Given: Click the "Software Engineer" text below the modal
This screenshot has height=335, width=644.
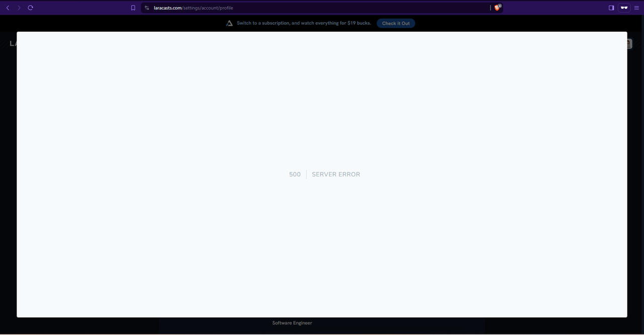Looking at the screenshot, I should [x=292, y=323].
